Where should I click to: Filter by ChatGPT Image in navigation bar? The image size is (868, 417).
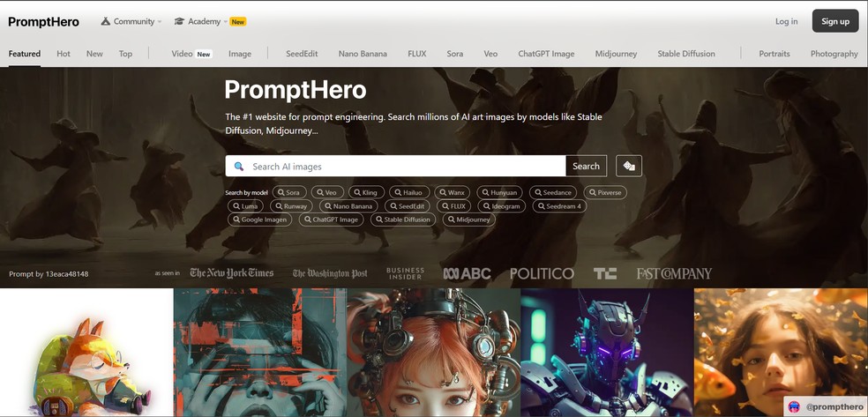tap(546, 54)
